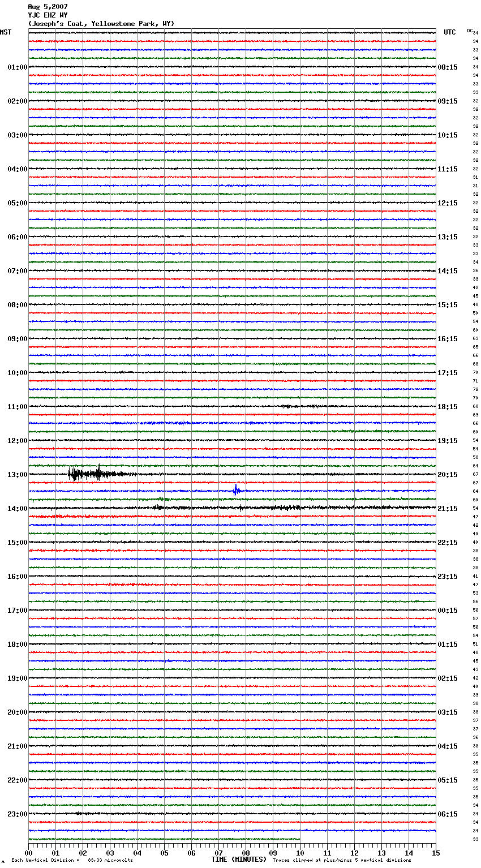This screenshot has width=481, height=868.
Task: Click the 17:00 MST time label
Action: coord(18,611)
